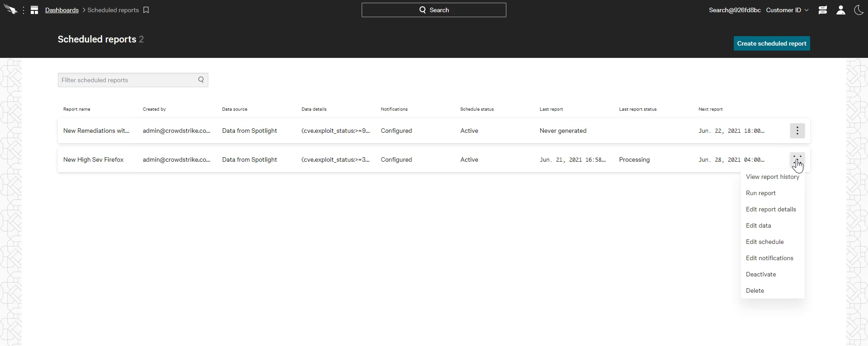Screen dimensions: 868x346
Task: Open actions menu for New Remediations report
Action: [797, 131]
